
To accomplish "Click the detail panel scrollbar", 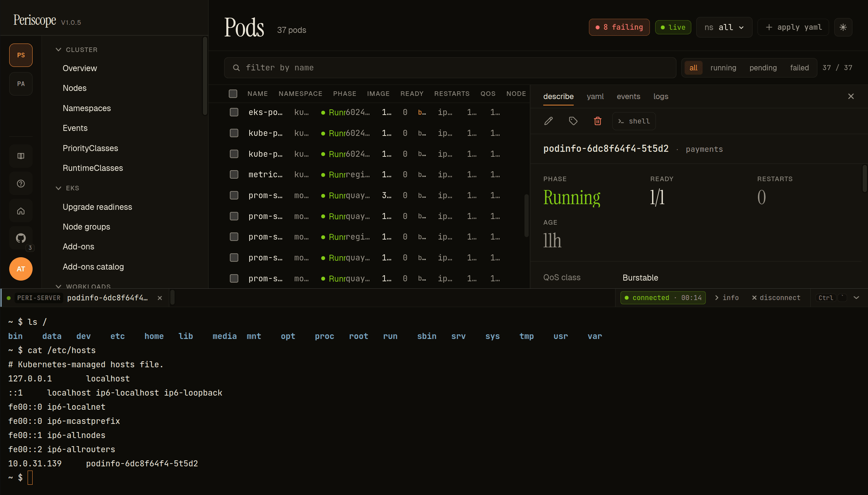I will coord(864,178).
